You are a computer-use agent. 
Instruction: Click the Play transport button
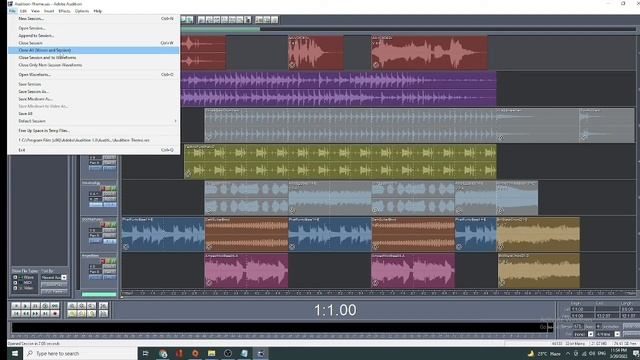pos(25,306)
